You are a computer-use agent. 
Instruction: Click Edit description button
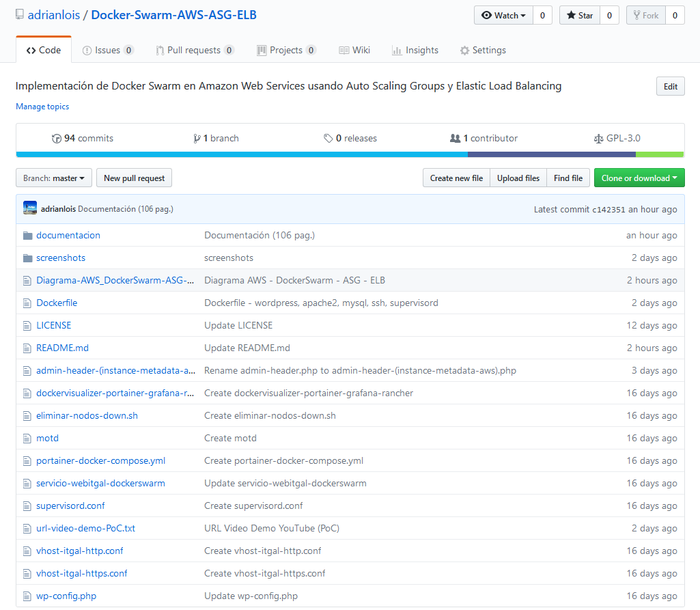tap(670, 86)
